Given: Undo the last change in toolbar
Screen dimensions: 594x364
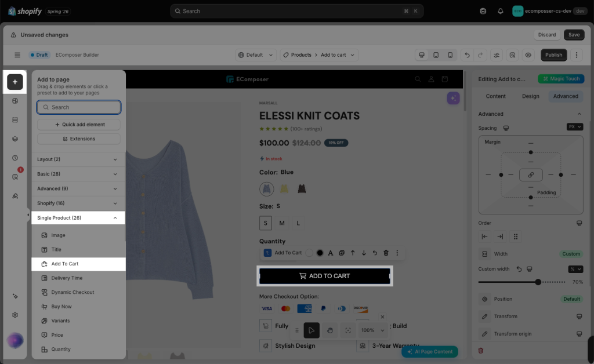Looking at the screenshot, I should tap(467, 55).
